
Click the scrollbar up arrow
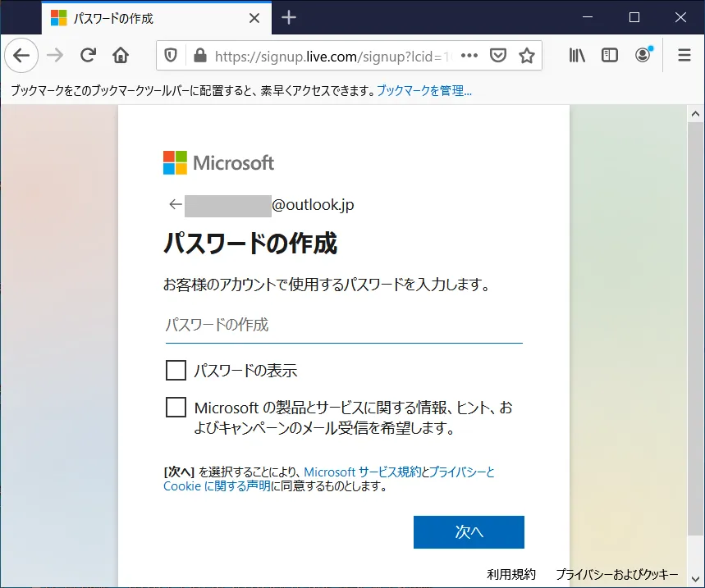click(x=695, y=114)
